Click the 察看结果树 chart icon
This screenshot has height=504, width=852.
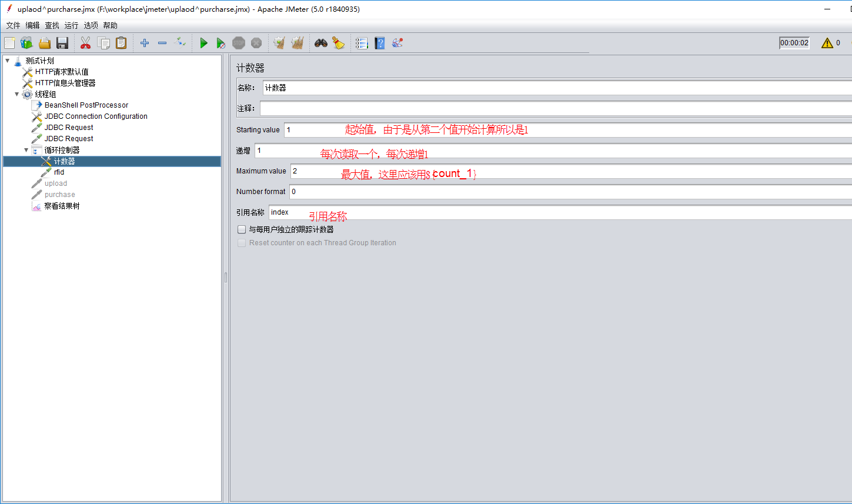(x=36, y=206)
